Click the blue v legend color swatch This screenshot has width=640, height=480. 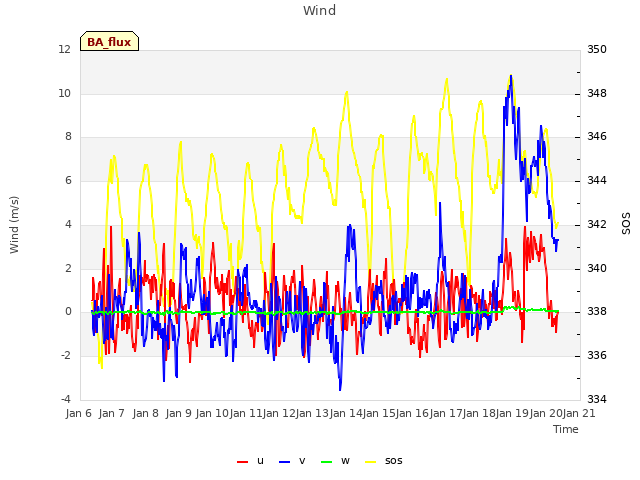[x=284, y=462]
